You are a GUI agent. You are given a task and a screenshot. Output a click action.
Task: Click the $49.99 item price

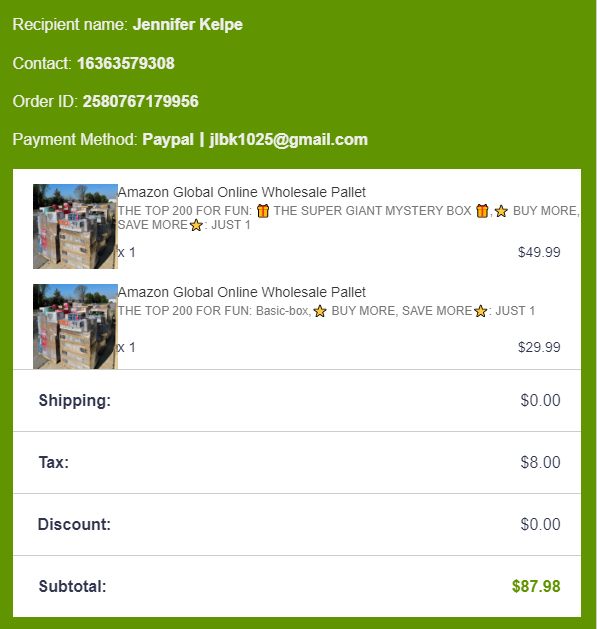point(539,252)
